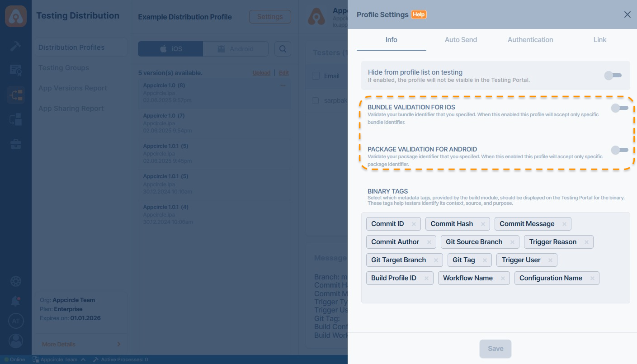Enable Package Validation for Android
This screenshot has height=364, width=637.
[x=619, y=150]
